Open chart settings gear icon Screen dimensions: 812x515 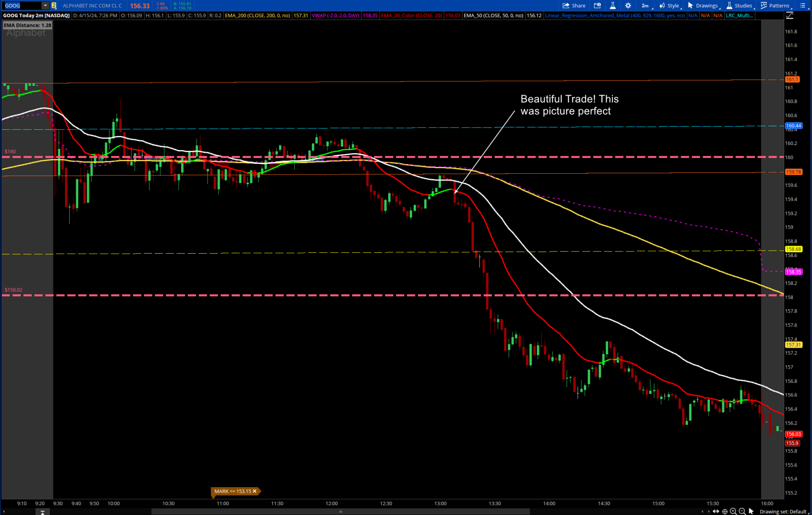pos(628,6)
